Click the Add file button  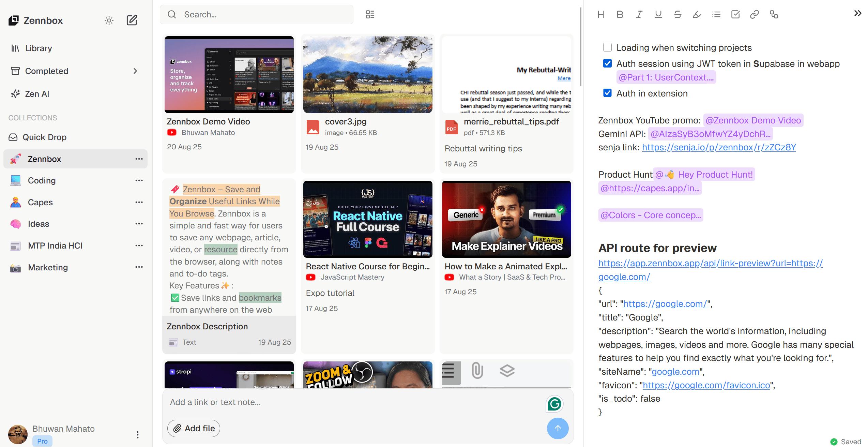[194, 428]
